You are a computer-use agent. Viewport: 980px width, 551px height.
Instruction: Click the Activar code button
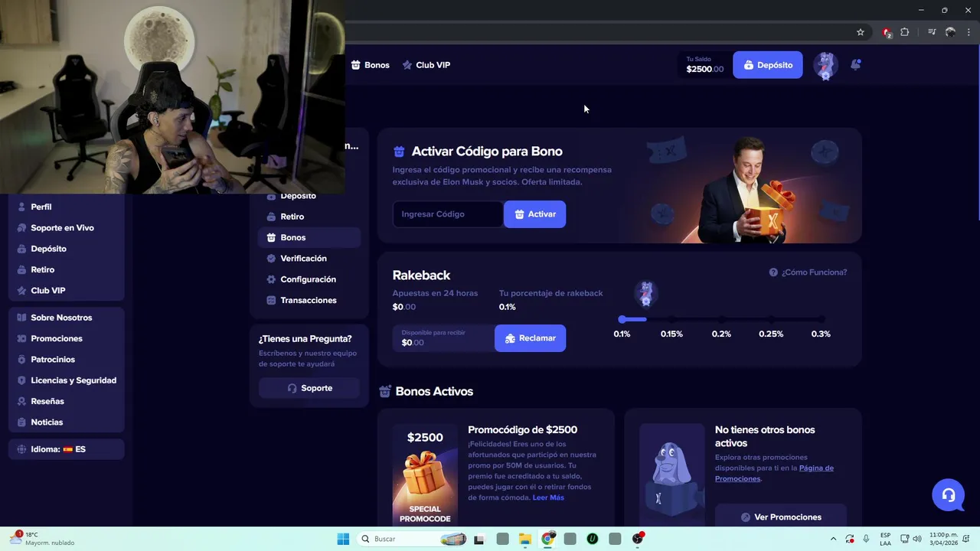click(534, 214)
